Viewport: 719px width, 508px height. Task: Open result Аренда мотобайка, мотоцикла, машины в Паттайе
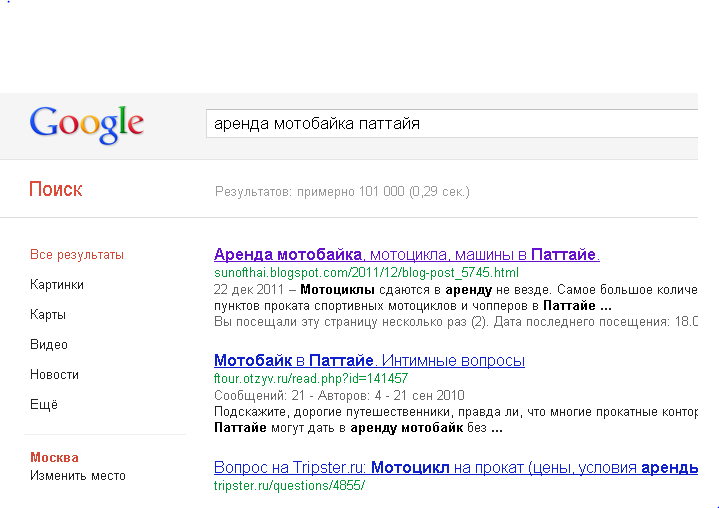407,254
